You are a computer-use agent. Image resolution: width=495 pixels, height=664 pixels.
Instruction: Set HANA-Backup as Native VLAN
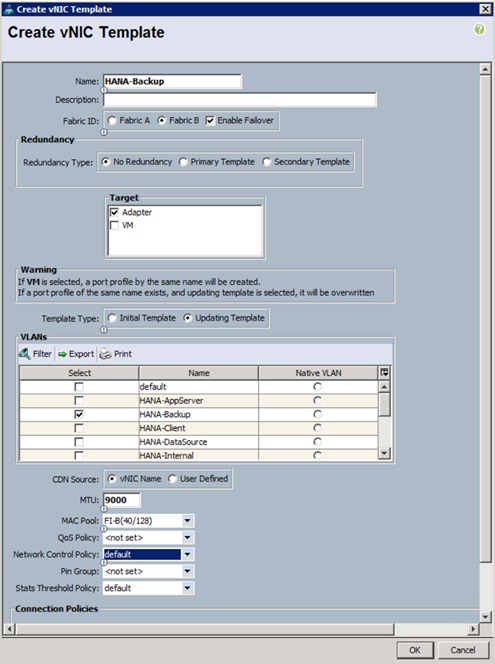click(317, 414)
